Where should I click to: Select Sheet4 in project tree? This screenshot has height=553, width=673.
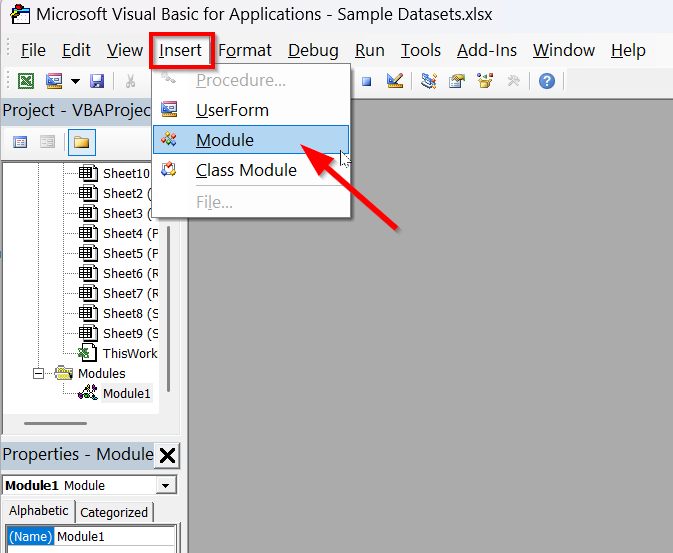[x=130, y=234]
